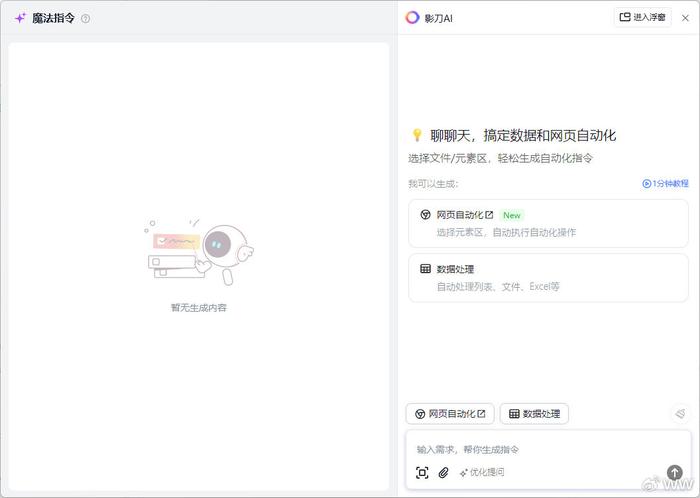Click the 我可以生成 label
The image size is (700, 498).
coord(433,184)
